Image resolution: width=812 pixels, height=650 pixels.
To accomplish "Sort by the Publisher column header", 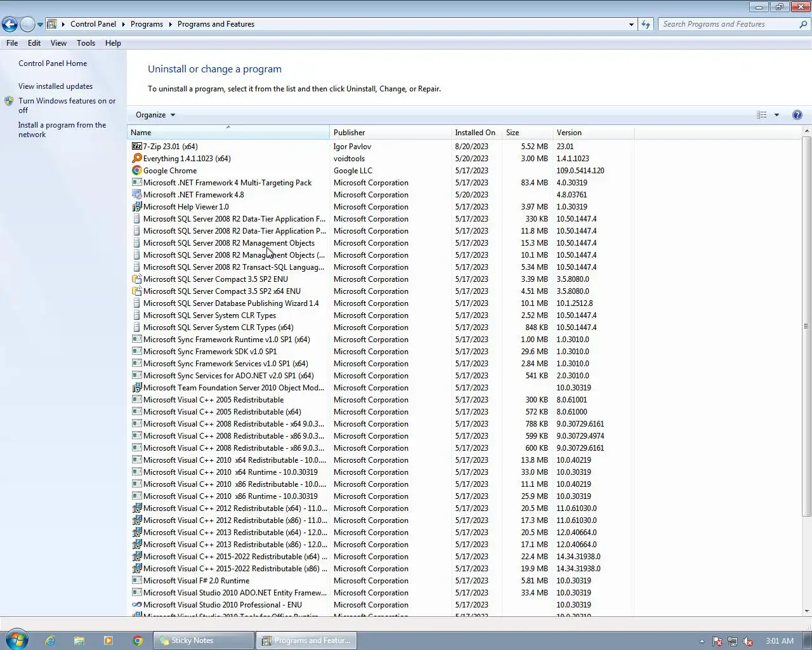I will tap(390, 133).
